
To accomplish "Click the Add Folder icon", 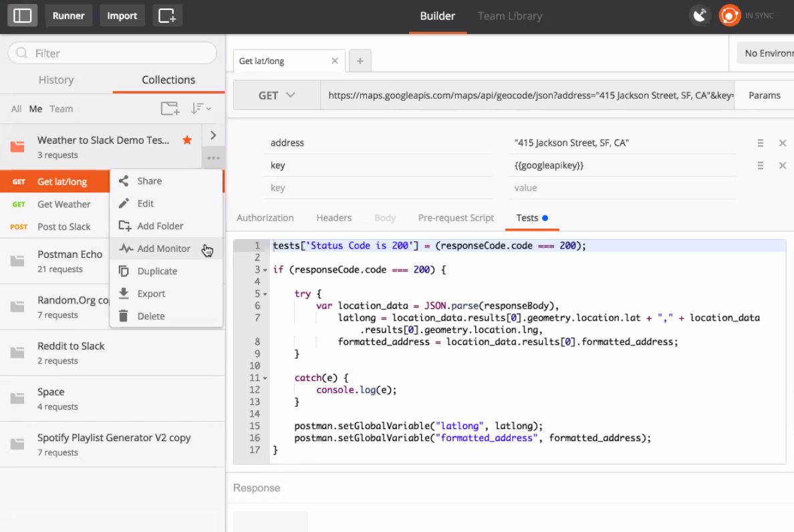I will coord(124,226).
